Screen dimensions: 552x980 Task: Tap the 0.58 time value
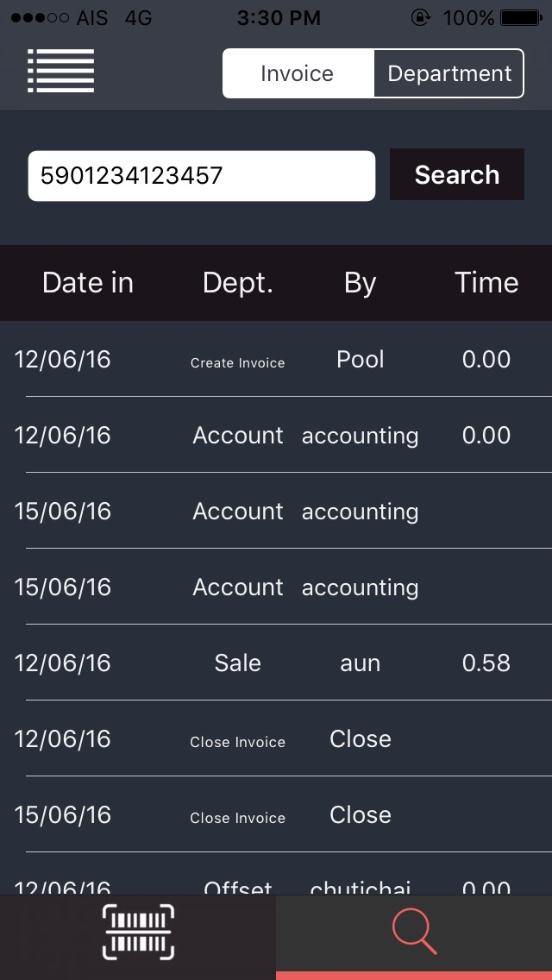pyautogui.click(x=486, y=663)
